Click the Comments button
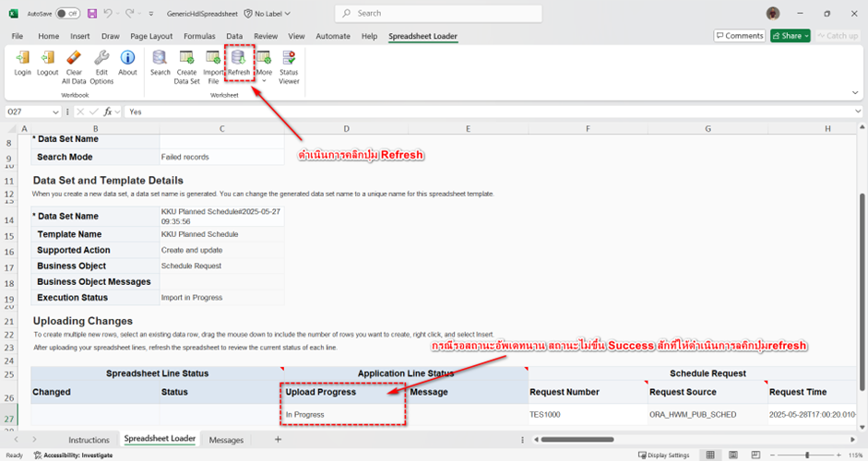 coord(739,36)
